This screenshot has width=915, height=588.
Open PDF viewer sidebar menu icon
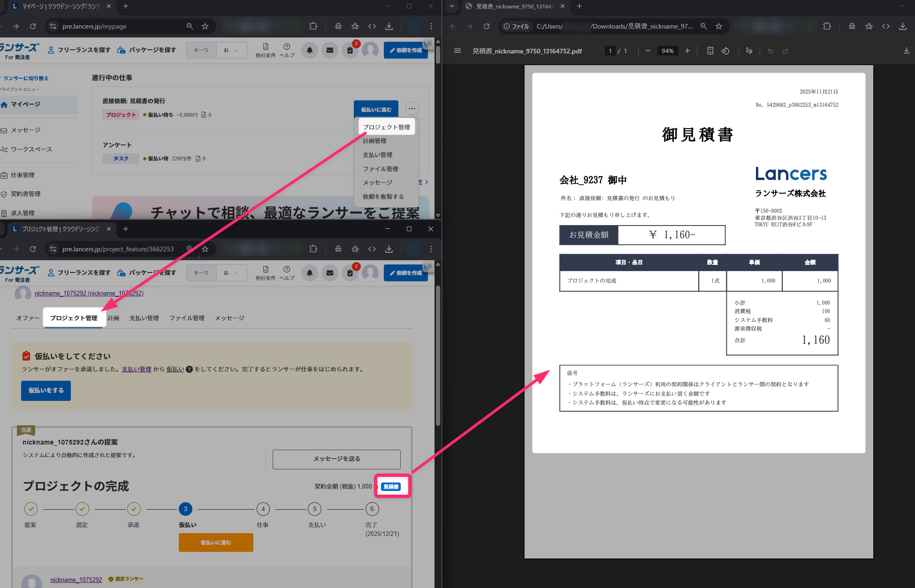[457, 51]
